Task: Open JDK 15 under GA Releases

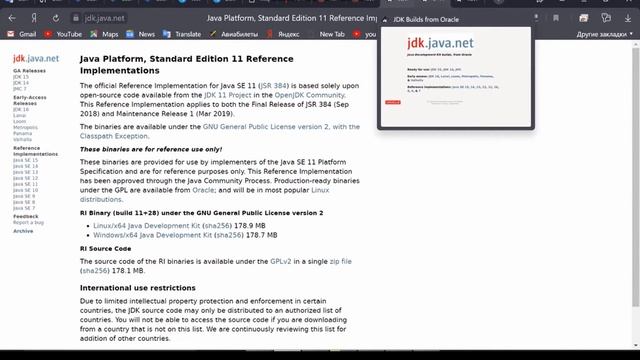Action: coord(20,77)
